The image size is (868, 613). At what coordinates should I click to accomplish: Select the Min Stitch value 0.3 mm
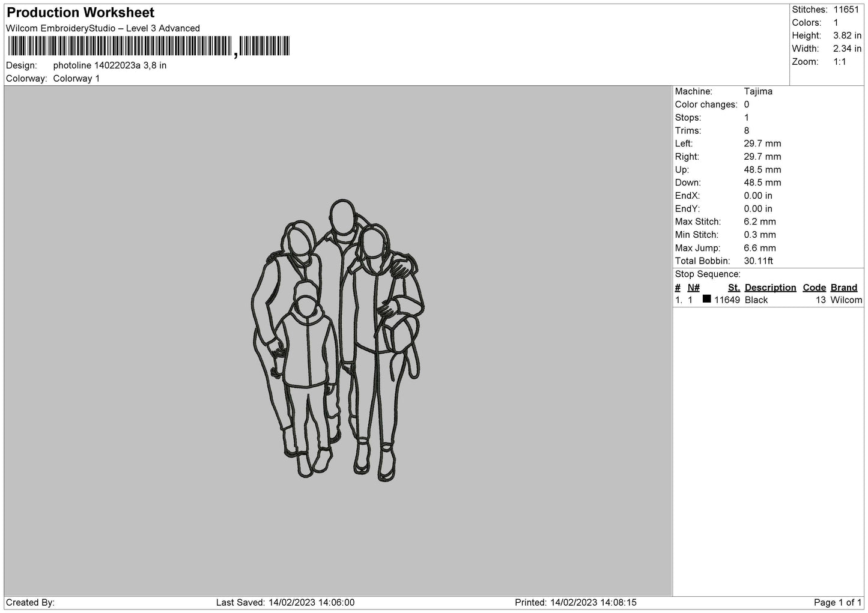760,235
